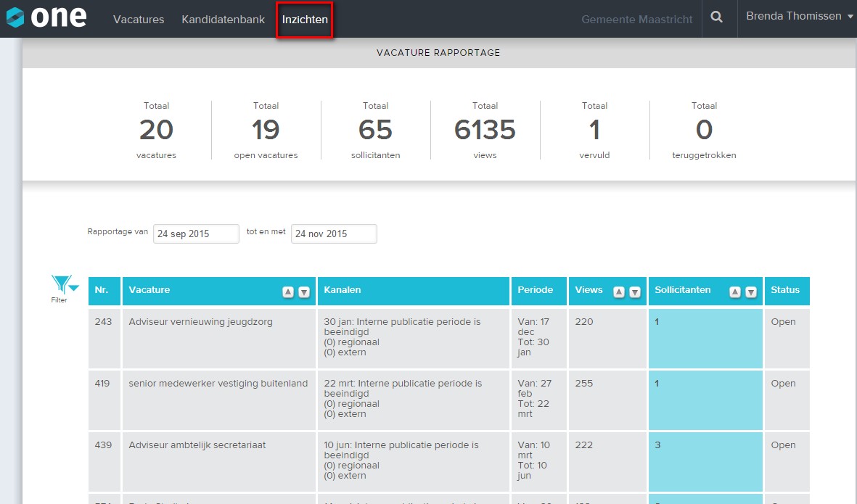Open senior medewerker vestiging buitenland row
Screen dimensions: 857x504
click(x=218, y=384)
